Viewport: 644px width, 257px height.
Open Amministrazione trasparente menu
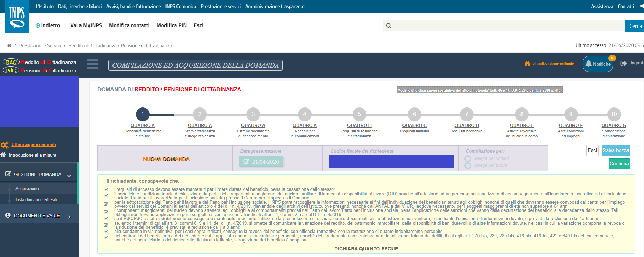tap(275, 6)
